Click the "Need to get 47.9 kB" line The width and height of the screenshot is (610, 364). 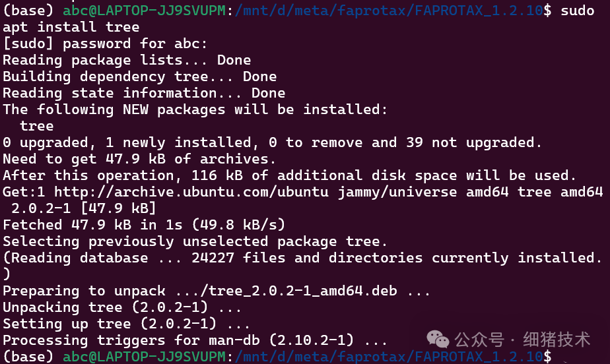139,159
